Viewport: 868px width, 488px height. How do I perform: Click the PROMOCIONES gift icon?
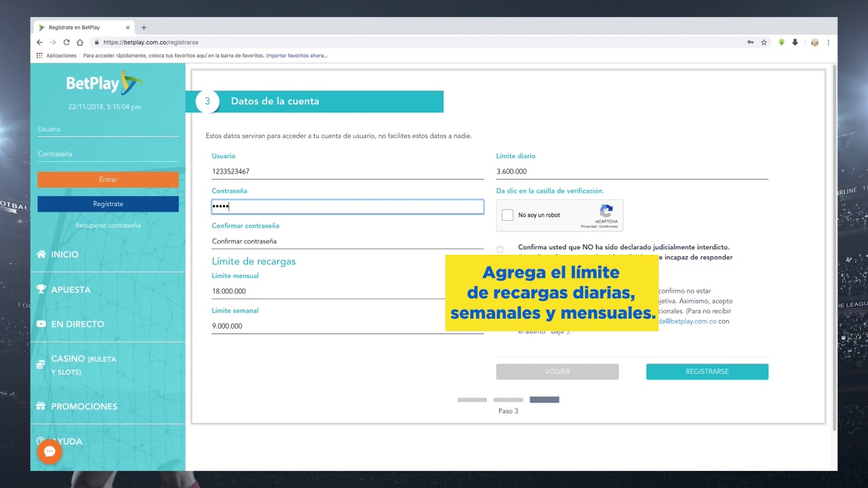click(x=41, y=406)
